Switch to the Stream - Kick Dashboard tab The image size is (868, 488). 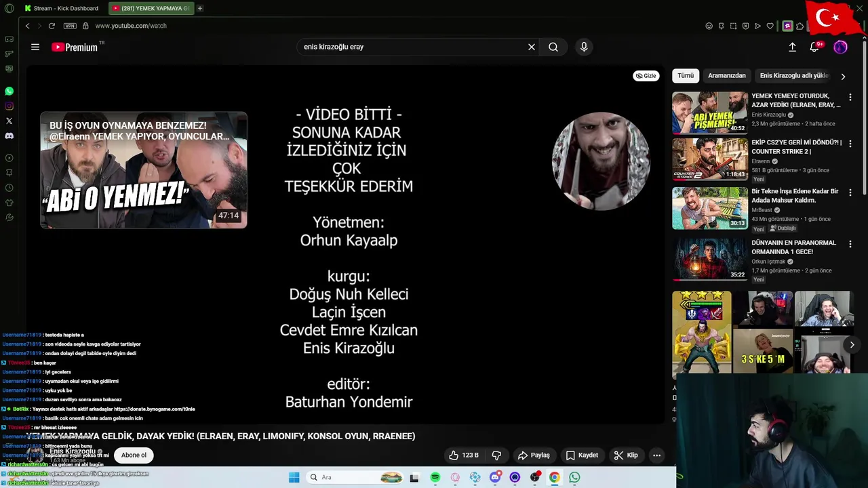(x=61, y=8)
